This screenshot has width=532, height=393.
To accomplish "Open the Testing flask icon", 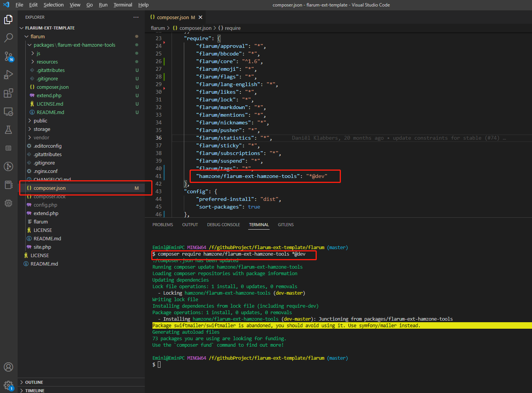I will [x=8, y=130].
